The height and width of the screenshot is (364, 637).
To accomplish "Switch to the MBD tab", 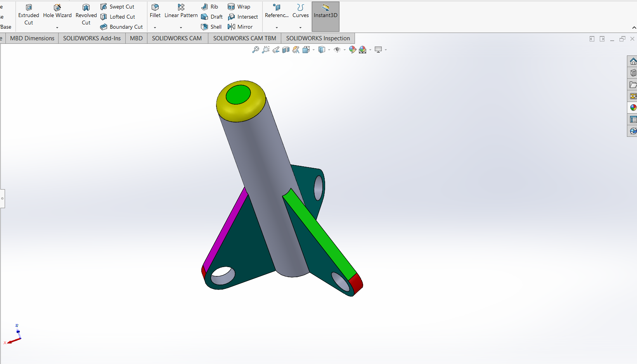I will (136, 38).
